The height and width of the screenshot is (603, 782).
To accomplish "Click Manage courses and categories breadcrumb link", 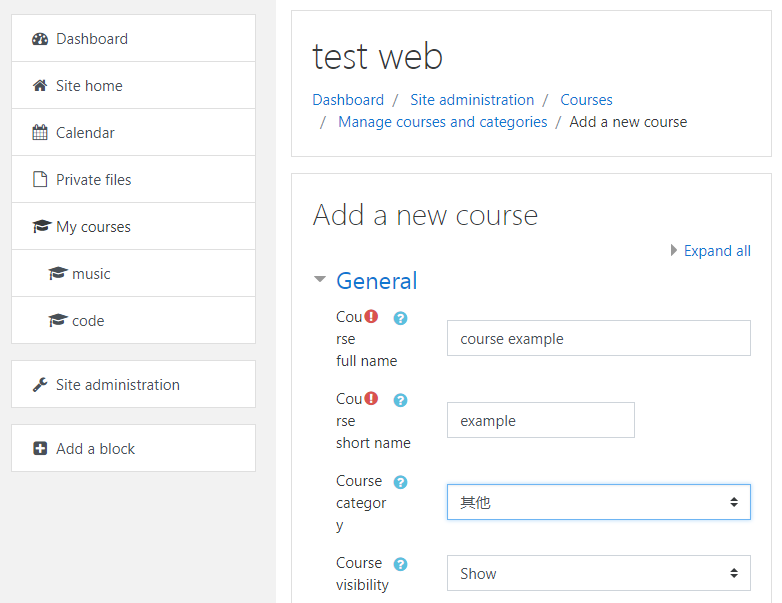I will click(442, 122).
